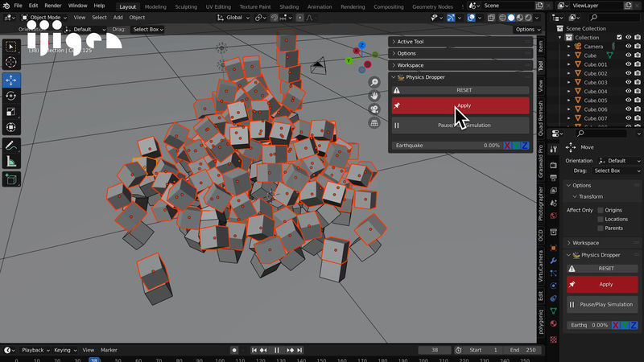Enable Affect Only Parents checkbox
Image resolution: width=644 pixels, height=362 pixels.
pyautogui.click(x=601, y=228)
